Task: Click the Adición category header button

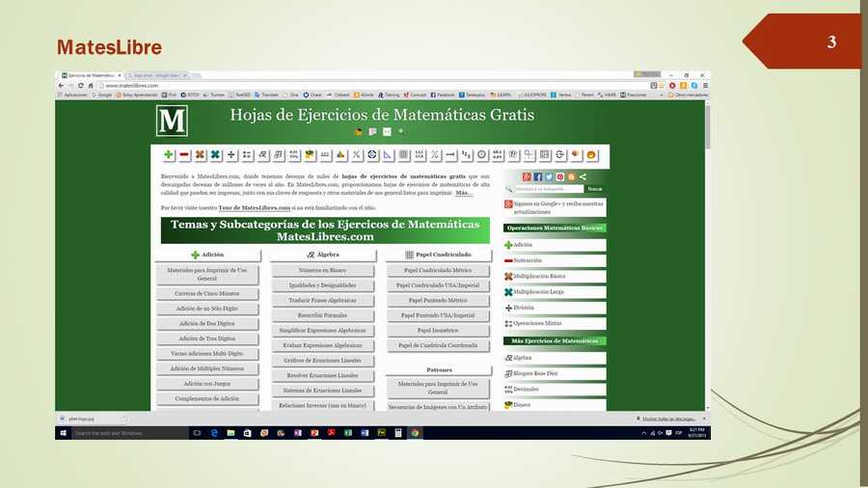Action: click(207, 255)
